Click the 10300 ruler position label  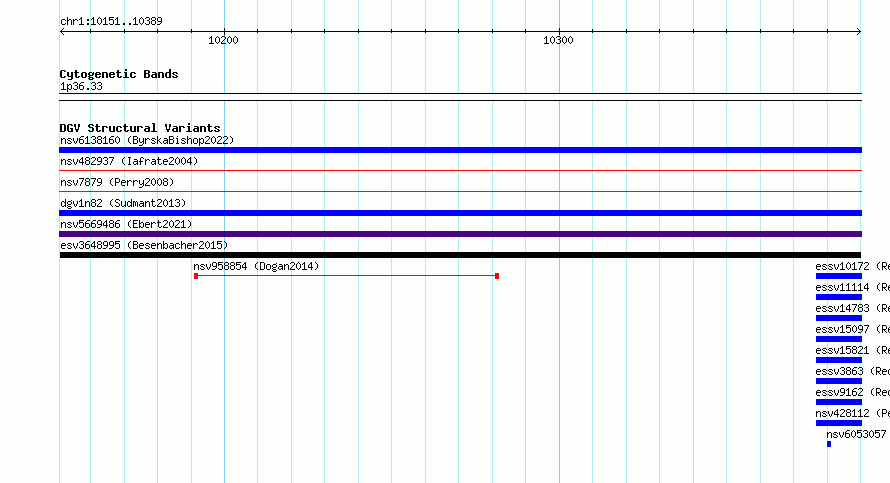point(558,40)
